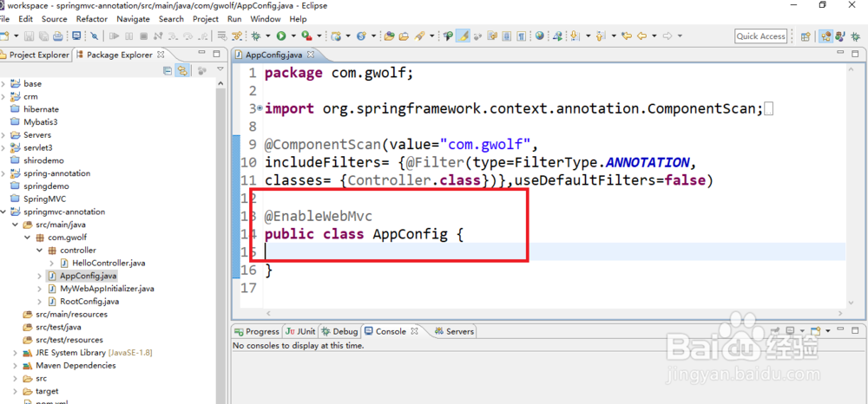Image resolution: width=868 pixels, height=404 pixels.
Task: Select the Servers project
Action: coord(37,135)
